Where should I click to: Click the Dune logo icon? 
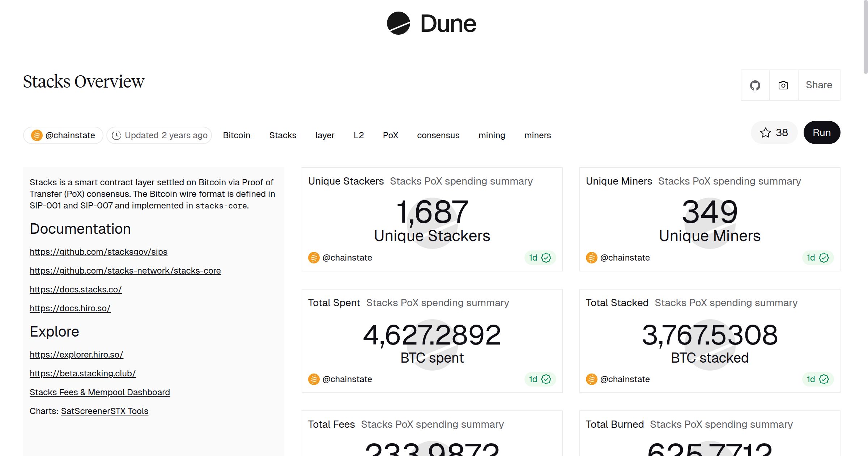(398, 24)
